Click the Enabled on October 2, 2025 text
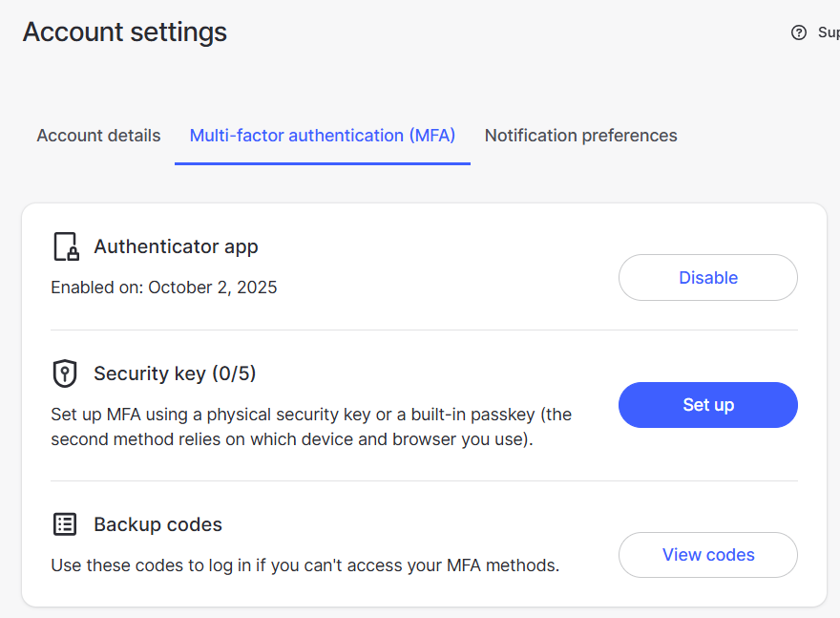Viewport: 840px width, 618px height. [x=164, y=288]
